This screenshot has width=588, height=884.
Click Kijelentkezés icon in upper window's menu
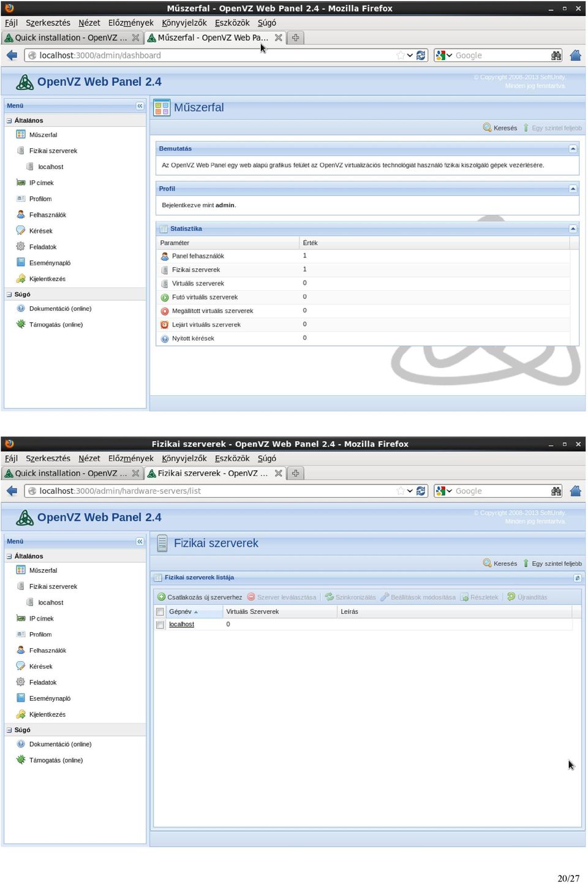pyautogui.click(x=21, y=279)
